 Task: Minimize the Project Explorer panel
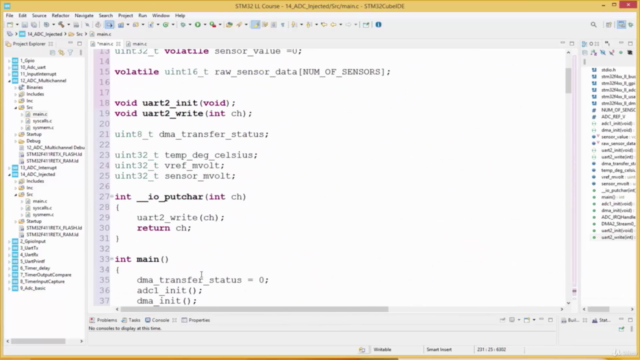point(71,43)
